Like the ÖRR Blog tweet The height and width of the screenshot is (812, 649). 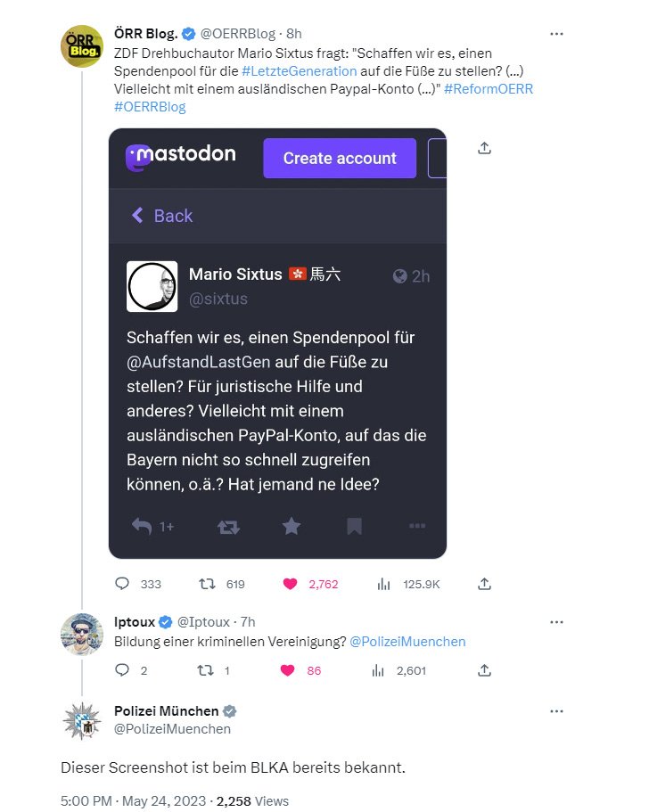[290, 584]
